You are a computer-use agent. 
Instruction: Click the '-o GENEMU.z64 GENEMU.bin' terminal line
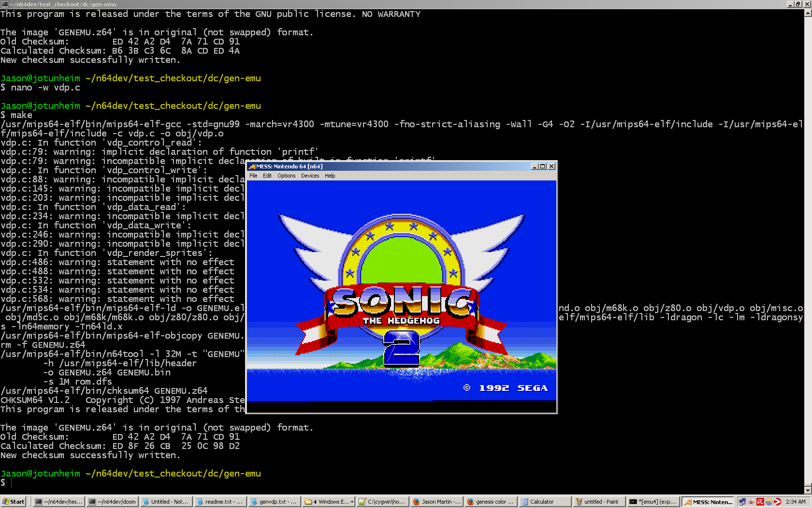click(107, 373)
